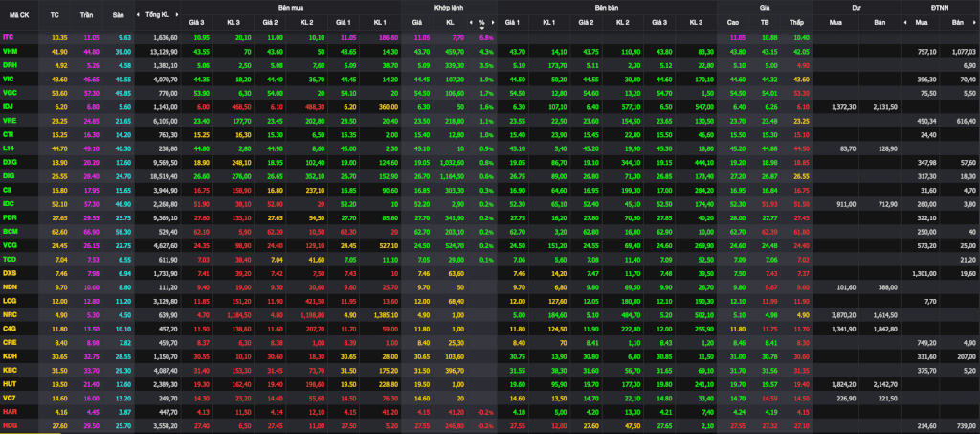Viewport: 980px width, 434px height.
Task: Sort by TC reference price header
Action: tap(55, 14)
